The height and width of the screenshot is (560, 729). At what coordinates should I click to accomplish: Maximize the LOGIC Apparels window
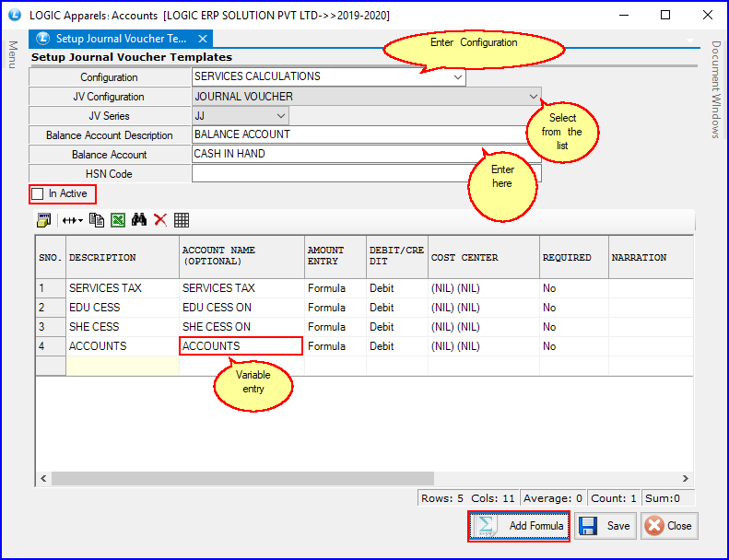665,15
